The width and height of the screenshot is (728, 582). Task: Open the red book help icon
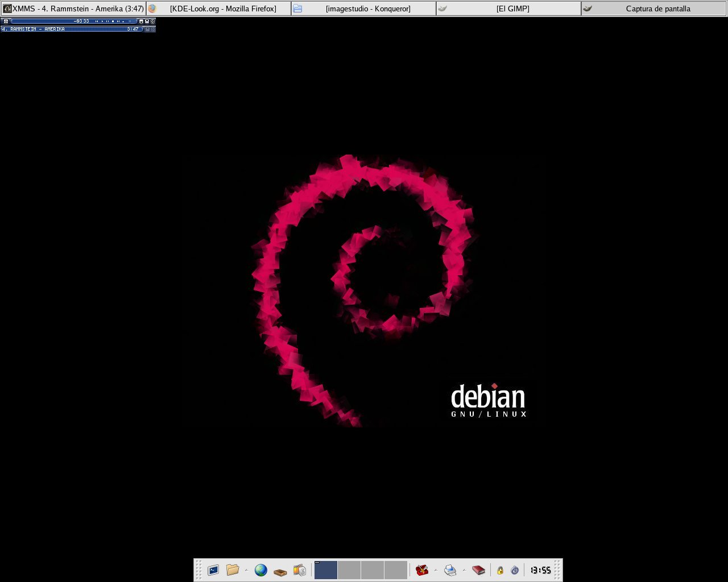pyautogui.click(x=478, y=569)
